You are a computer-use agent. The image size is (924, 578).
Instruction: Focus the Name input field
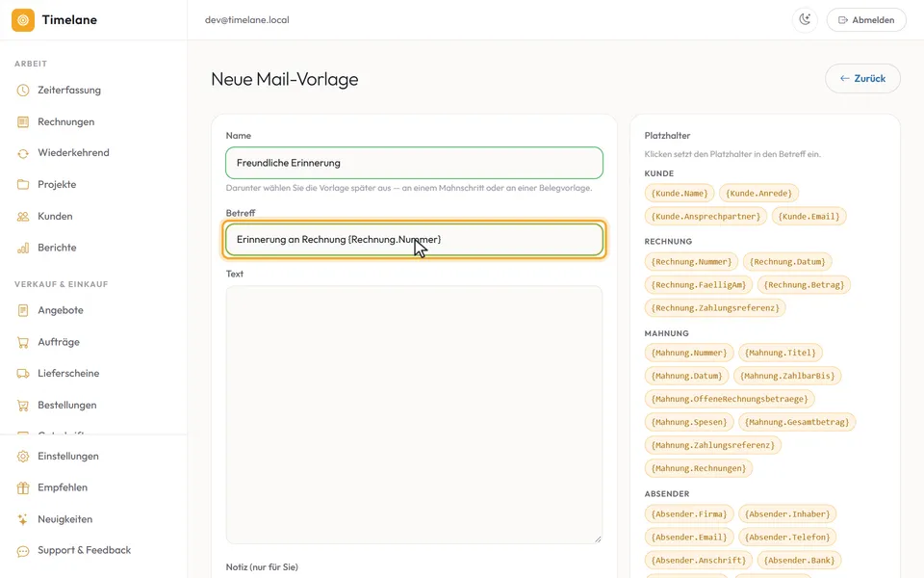point(414,163)
